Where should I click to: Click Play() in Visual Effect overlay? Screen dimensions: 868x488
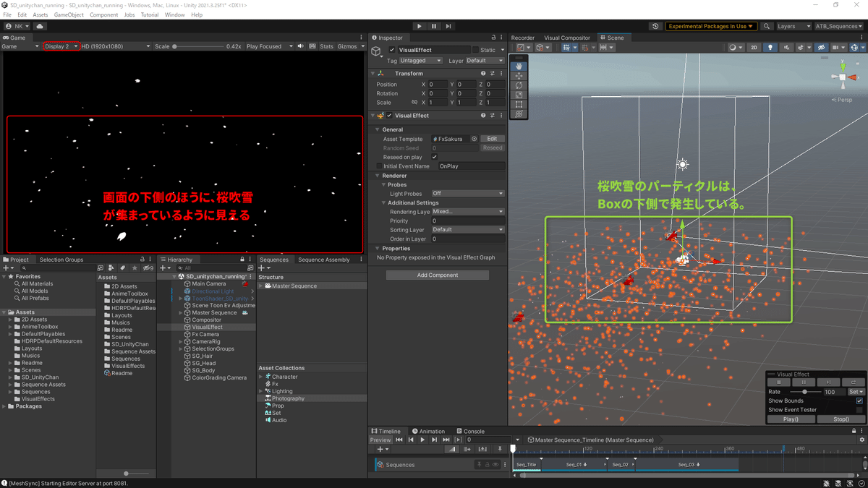pyautogui.click(x=791, y=419)
